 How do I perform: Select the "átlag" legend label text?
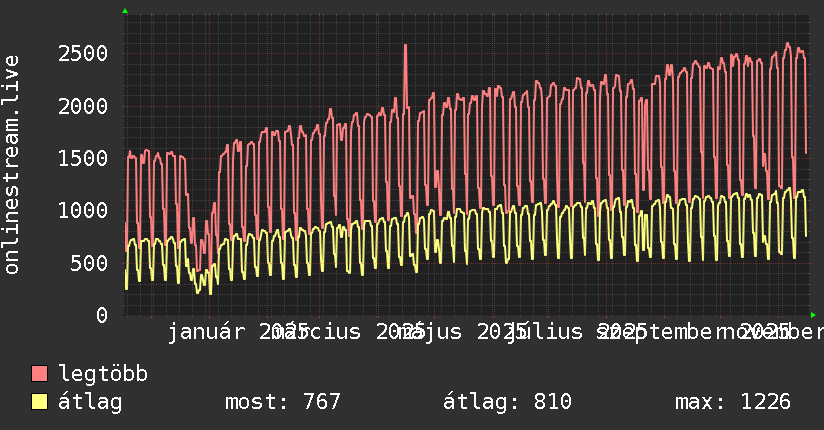click(x=91, y=402)
